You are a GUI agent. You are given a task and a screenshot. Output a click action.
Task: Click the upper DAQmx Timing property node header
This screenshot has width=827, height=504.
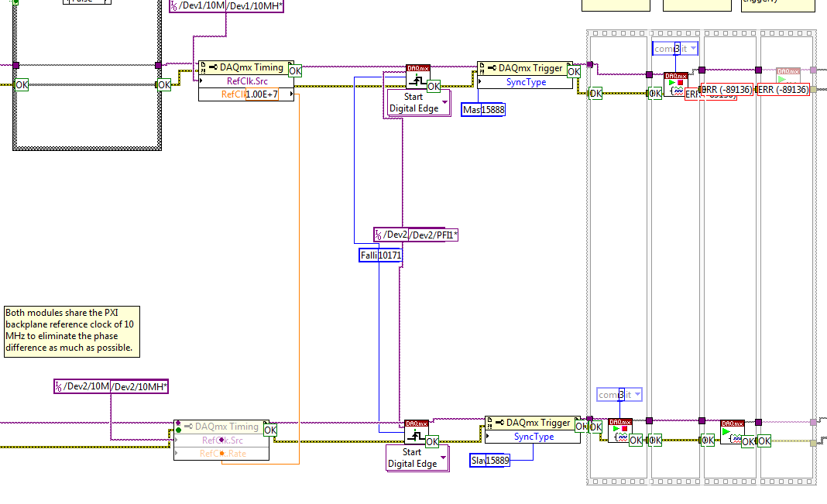click(x=246, y=67)
